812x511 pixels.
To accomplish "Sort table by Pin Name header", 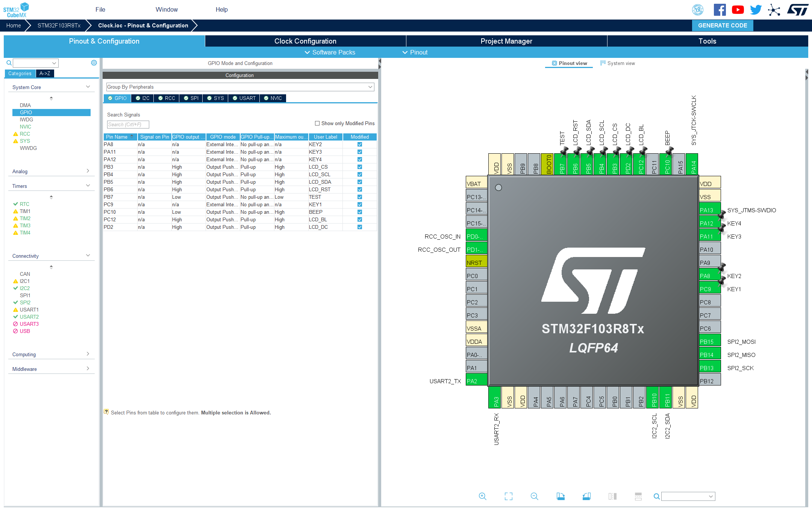I will click(x=120, y=137).
